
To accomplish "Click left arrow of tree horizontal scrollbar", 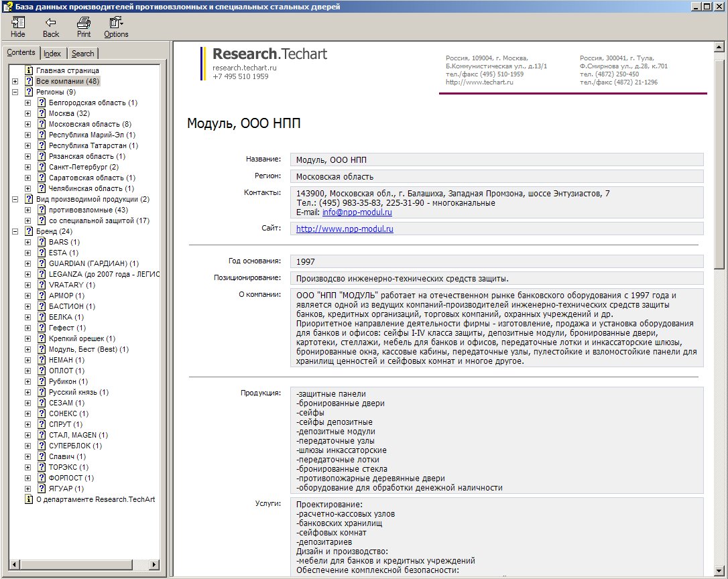I will [14, 565].
